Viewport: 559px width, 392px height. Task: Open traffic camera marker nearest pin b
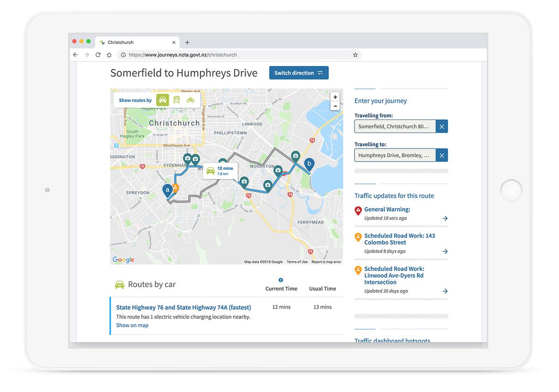tap(295, 156)
